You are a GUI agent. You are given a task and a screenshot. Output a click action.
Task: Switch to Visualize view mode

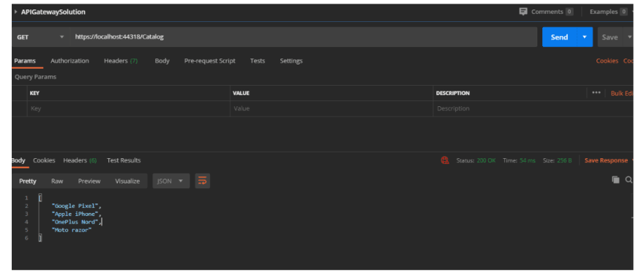(x=127, y=181)
